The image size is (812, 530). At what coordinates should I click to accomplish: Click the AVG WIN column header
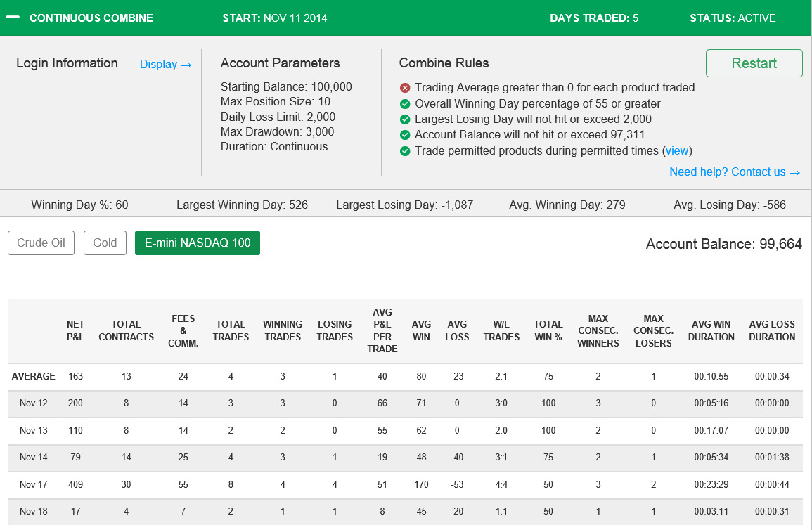point(421,330)
